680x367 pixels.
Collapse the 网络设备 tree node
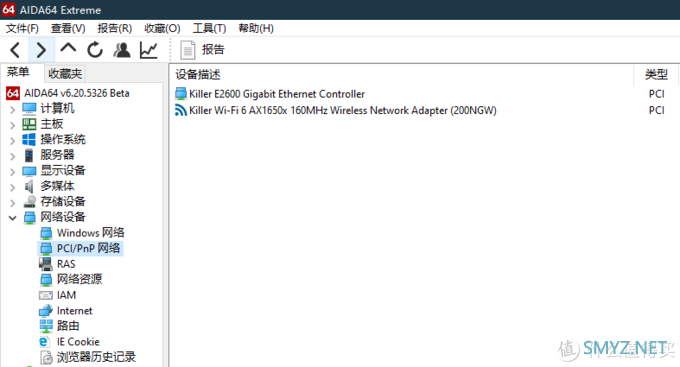(13, 218)
